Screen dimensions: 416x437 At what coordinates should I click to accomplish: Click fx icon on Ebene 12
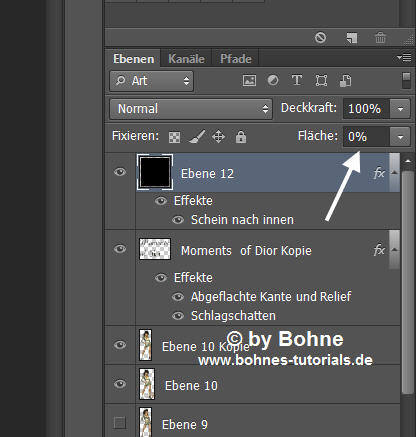379,173
